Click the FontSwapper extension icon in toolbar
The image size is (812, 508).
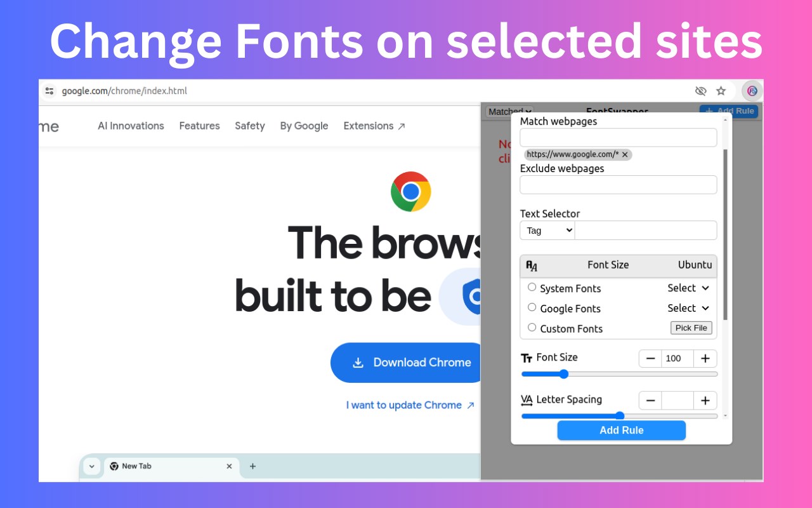coord(752,91)
